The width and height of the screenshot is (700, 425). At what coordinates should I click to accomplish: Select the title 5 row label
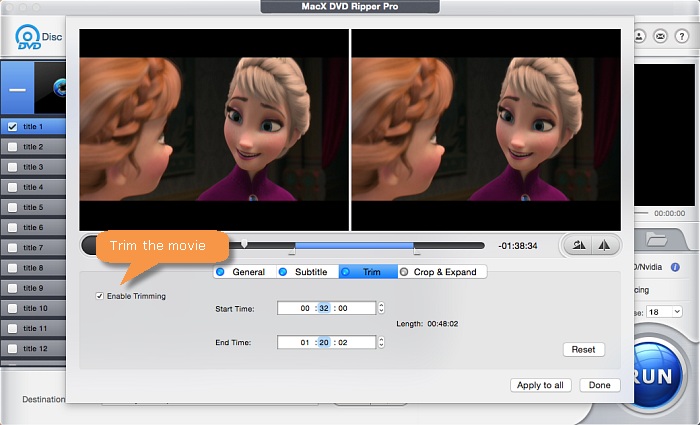click(33, 208)
